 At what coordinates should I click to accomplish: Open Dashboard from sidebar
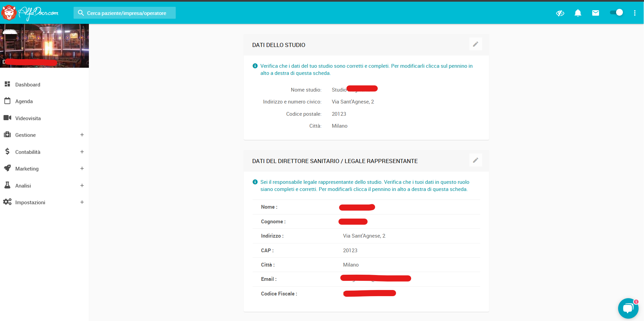(28, 85)
